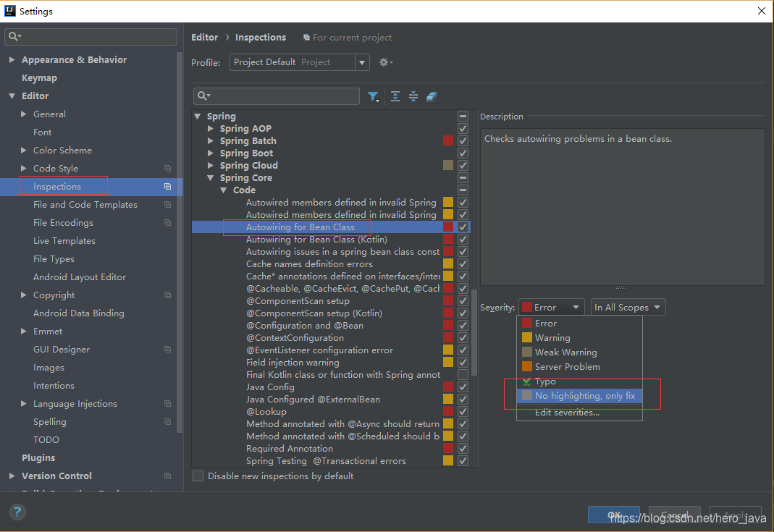Click the help question mark icon
774x532 pixels.
pos(17,512)
